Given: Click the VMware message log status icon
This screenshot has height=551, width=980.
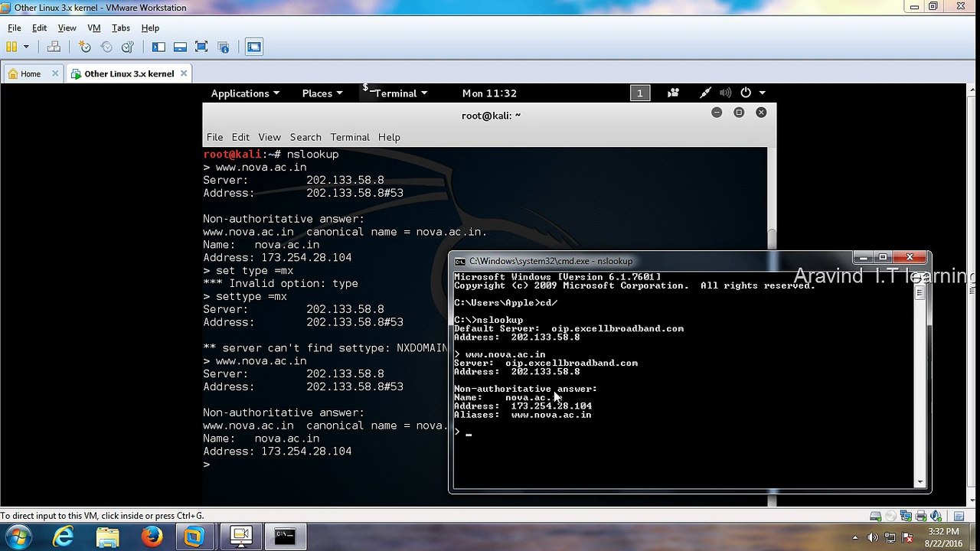Looking at the screenshot, I should (958, 517).
